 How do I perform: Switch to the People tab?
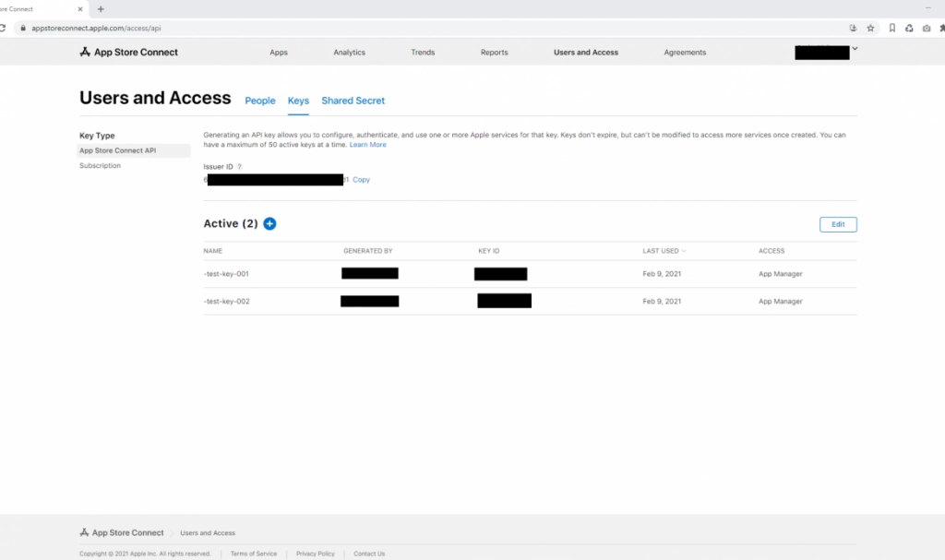(x=259, y=101)
